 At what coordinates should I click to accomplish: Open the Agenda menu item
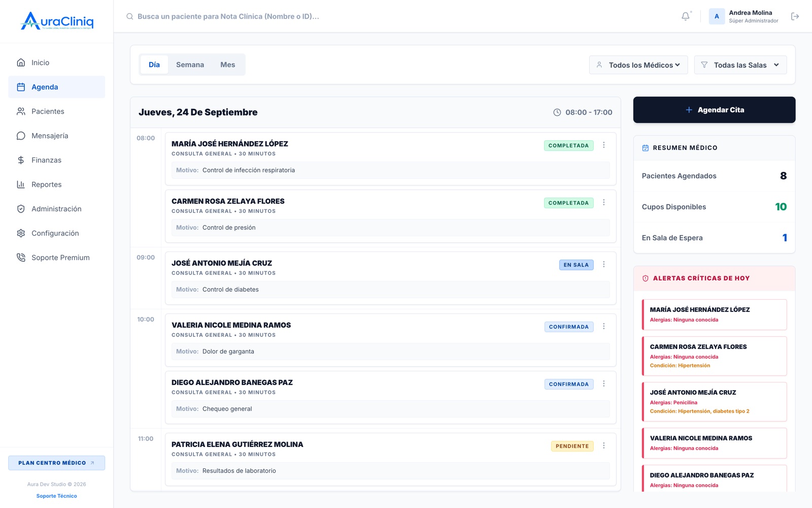(57, 87)
